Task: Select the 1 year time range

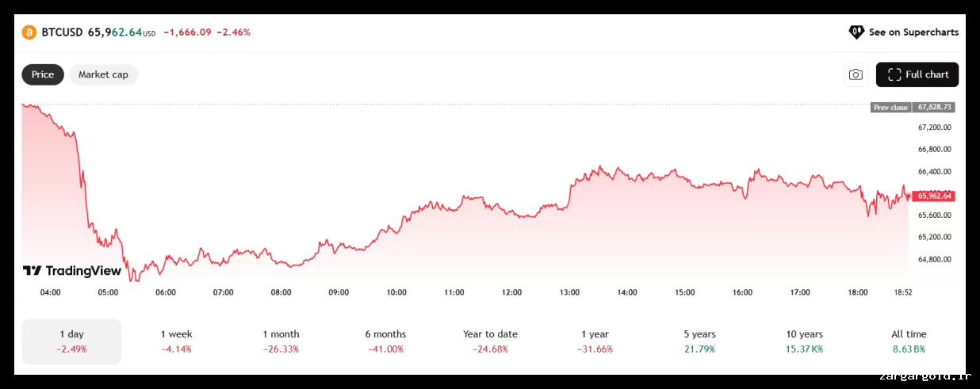Action: click(595, 341)
